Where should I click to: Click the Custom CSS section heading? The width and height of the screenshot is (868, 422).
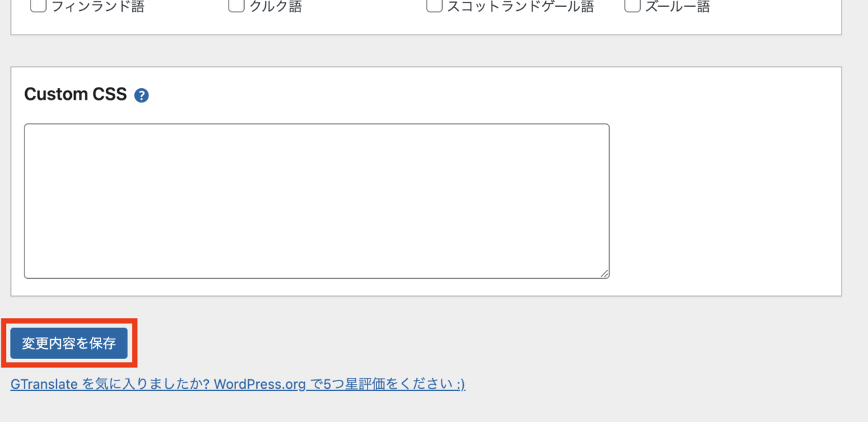tap(75, 94)
